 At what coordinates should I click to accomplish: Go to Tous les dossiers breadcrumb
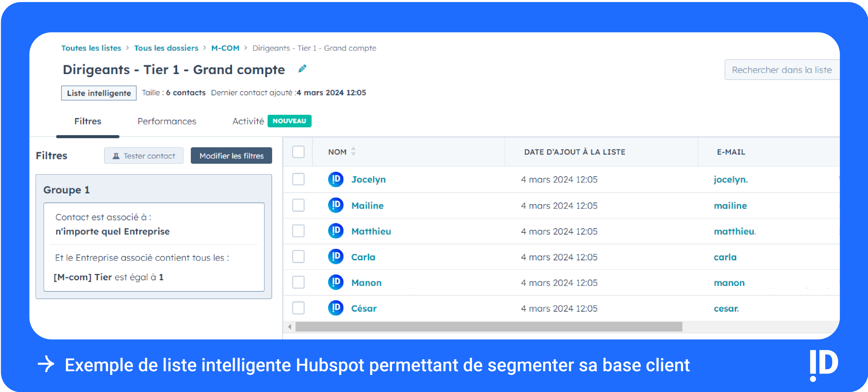(166, 48)
